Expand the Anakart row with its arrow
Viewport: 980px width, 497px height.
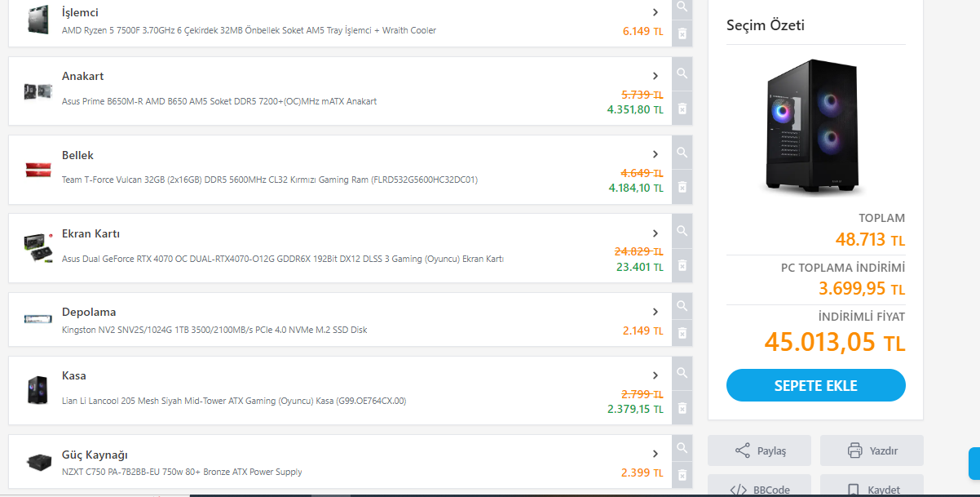[x=656, y=76]
